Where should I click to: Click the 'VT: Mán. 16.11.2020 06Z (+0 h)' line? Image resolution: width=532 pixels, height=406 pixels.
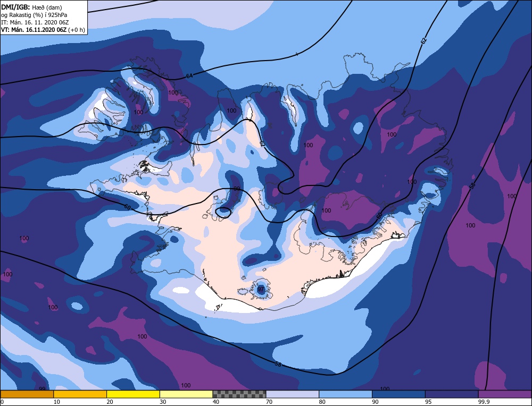click(x=43, y=30)
